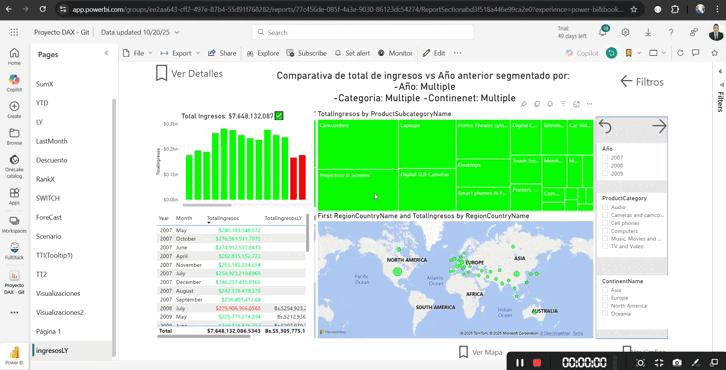Viewport: 726px width, 370px height.
Task: Open the Workspaces icon in sidebar
Action: coord(14,224)
